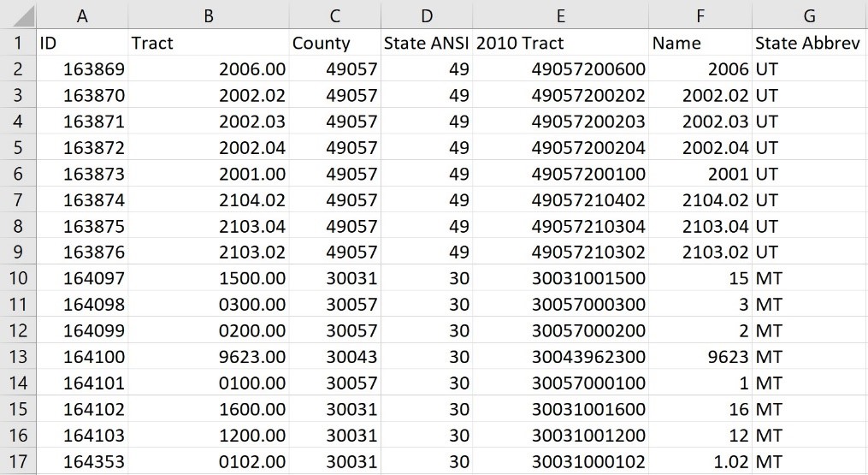Image resolution: width=868 pixels, height=475 pixels.
Task: Select Name cell 2002.02
Action: [700, 95]
